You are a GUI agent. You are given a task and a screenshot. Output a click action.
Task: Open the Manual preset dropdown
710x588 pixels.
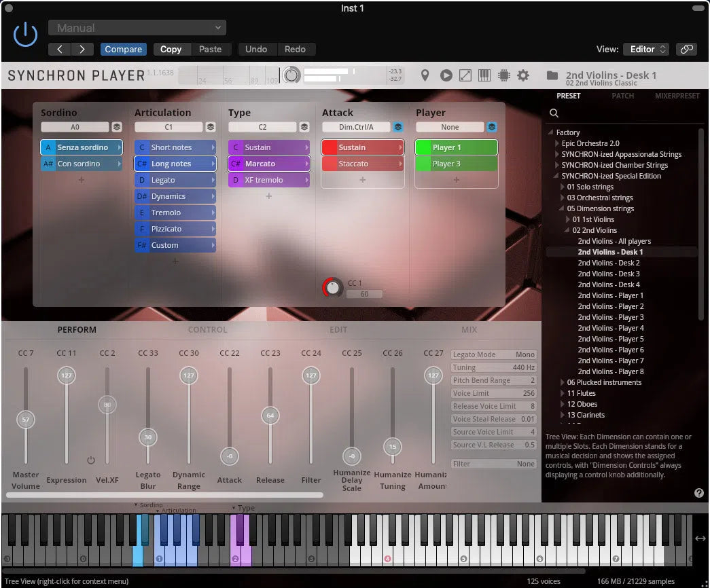pos(137,27)
